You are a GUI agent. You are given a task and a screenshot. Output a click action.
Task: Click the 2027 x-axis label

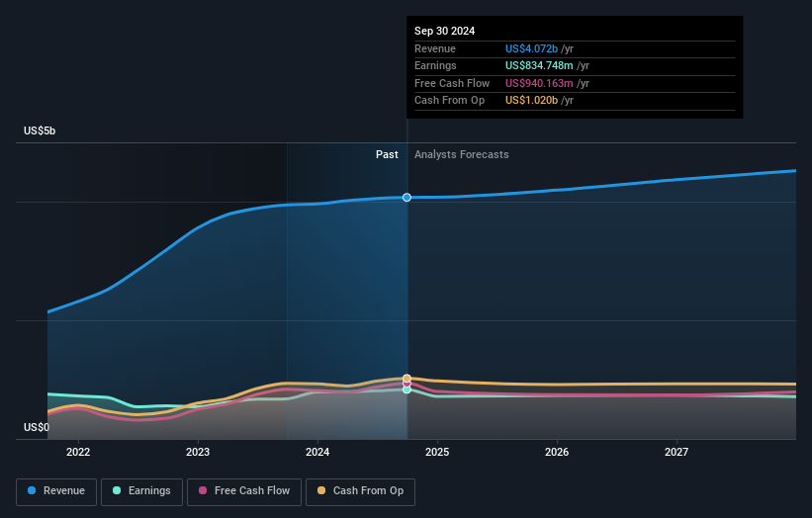pyautogui.click(x=677, y=453)
